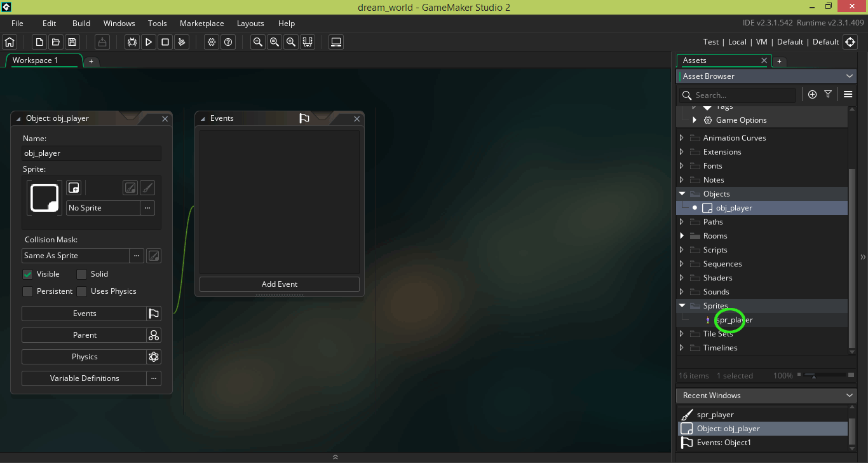Click the Events button in object editor

[x=85, y=314]
